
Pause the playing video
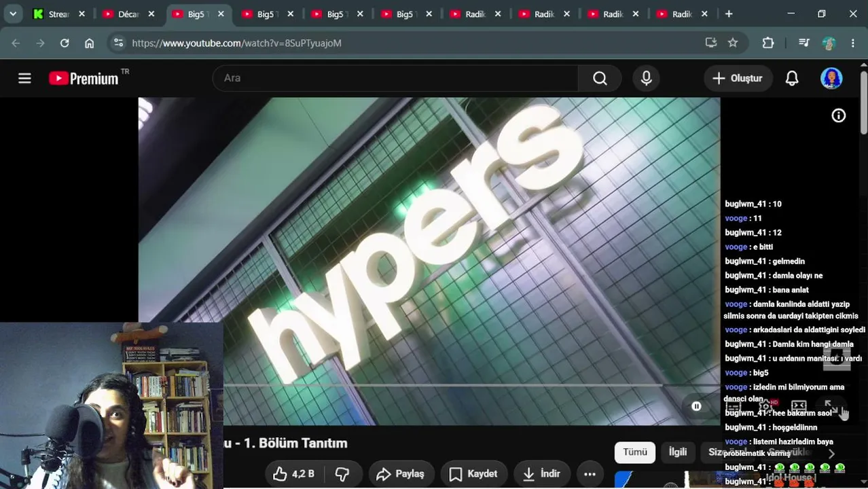pos(696,406)
